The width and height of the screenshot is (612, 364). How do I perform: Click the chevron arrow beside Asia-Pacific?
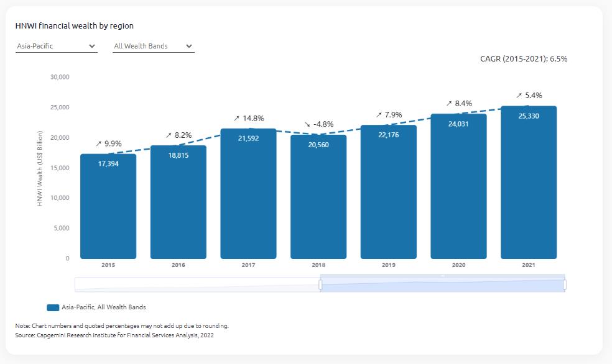click(x=92, y=46)
